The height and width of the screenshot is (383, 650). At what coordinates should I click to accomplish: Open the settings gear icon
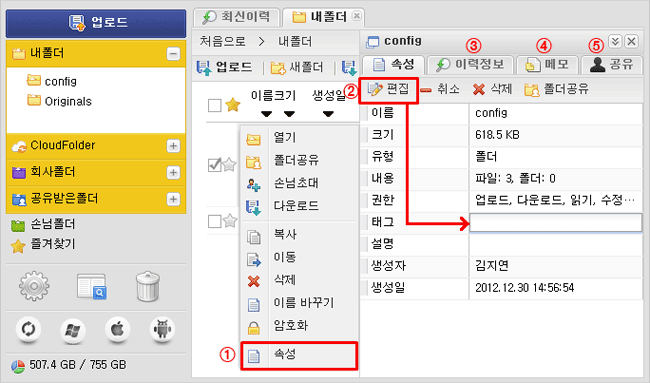(34, 286)
